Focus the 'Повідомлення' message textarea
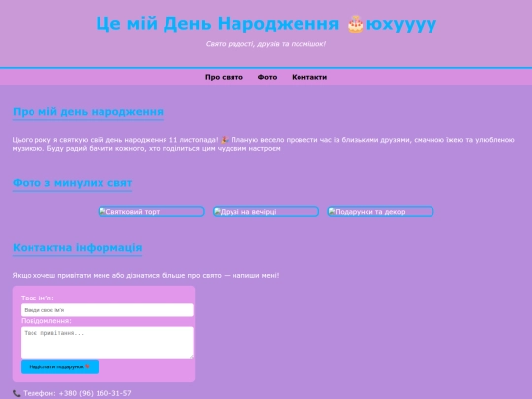532x399 pixels. click(107, 342)
